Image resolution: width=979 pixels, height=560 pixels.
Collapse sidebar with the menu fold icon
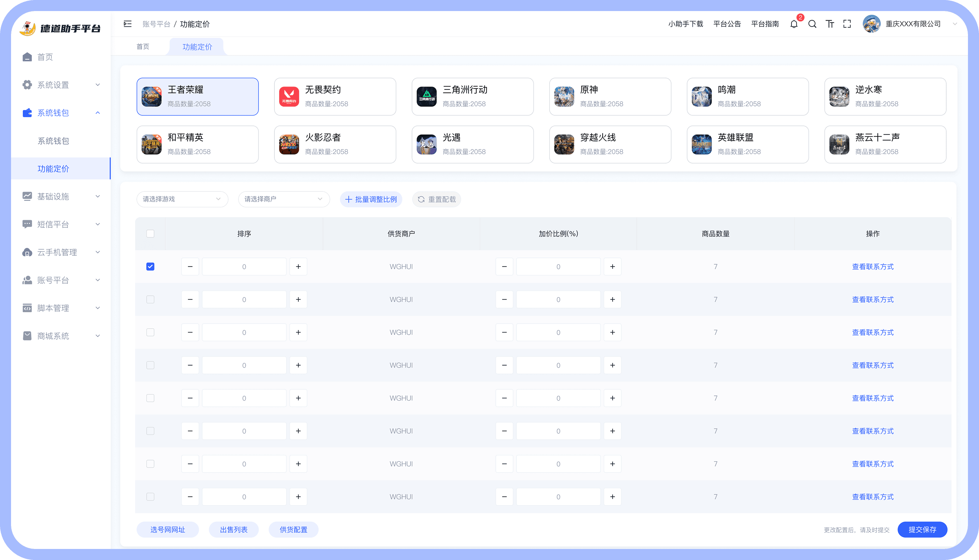click(x=128, y=24)
